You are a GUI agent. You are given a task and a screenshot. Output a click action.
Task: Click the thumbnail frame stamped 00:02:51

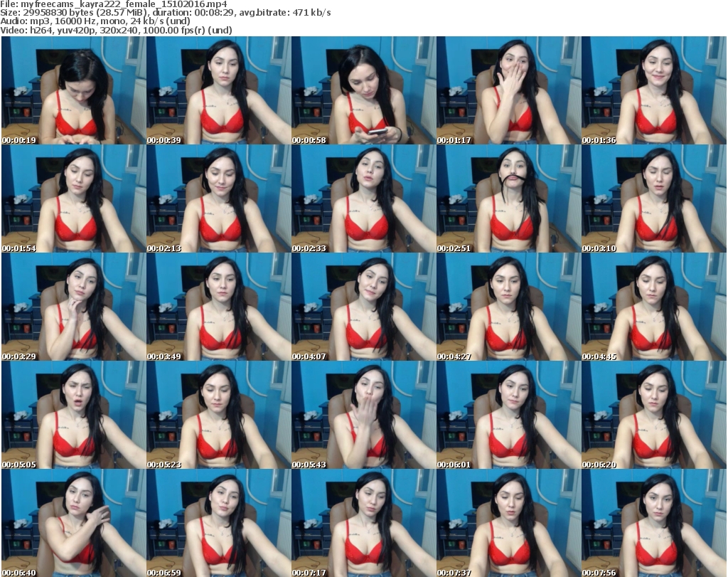coord(509,198)
